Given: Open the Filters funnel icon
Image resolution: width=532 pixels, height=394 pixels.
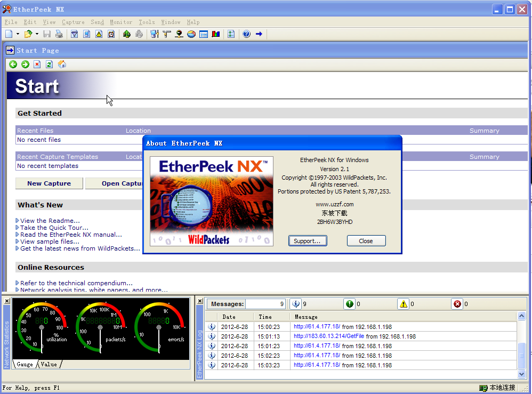Looking at the screenshot, I should coord(74,34).
